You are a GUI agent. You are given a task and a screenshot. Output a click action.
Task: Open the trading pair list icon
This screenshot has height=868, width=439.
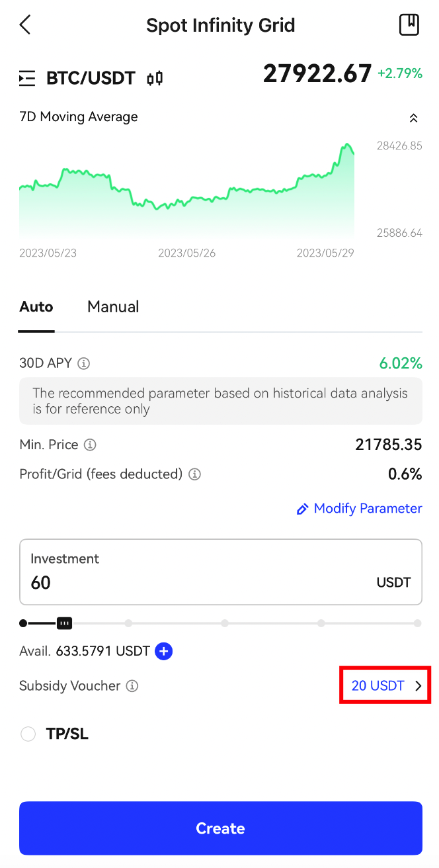coord(27,79)
